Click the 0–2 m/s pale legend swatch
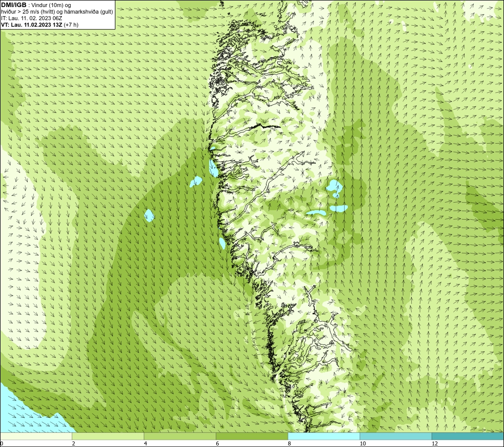 coord(36,436)
